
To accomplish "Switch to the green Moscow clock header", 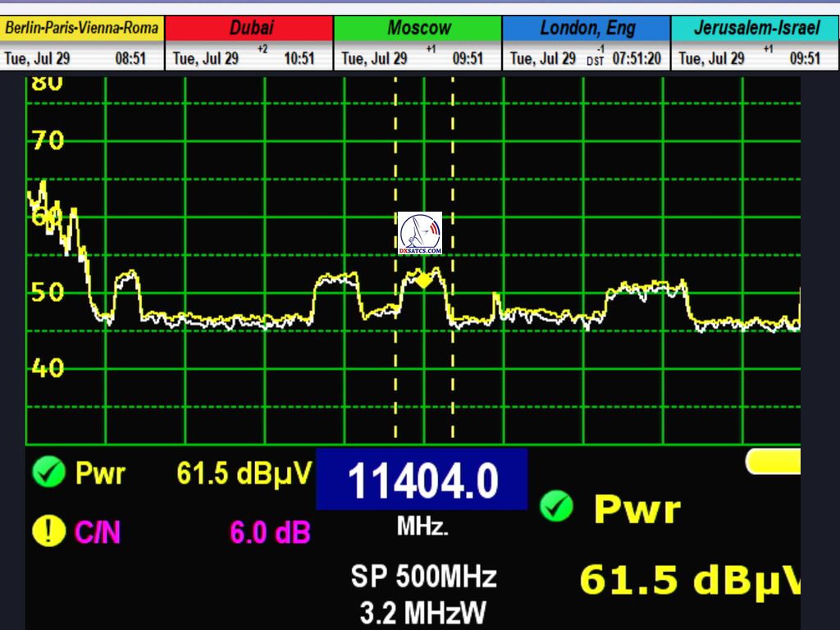I will [x=418, y=28].
